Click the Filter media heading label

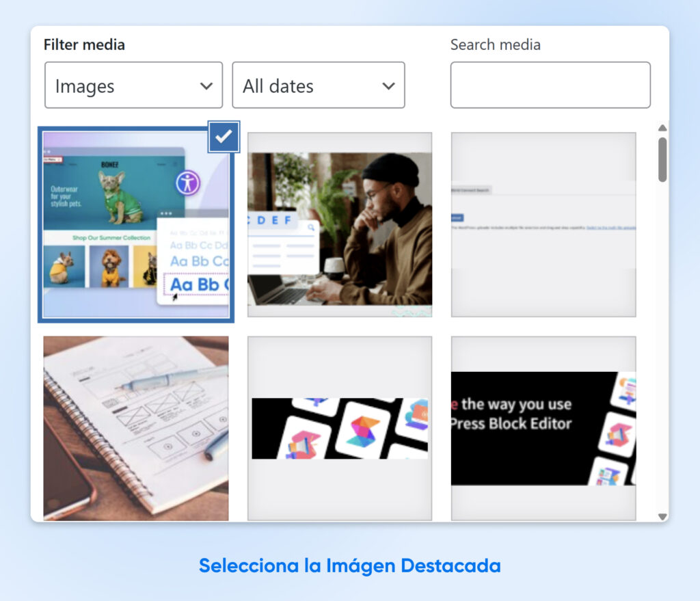(x=85, y=44)
